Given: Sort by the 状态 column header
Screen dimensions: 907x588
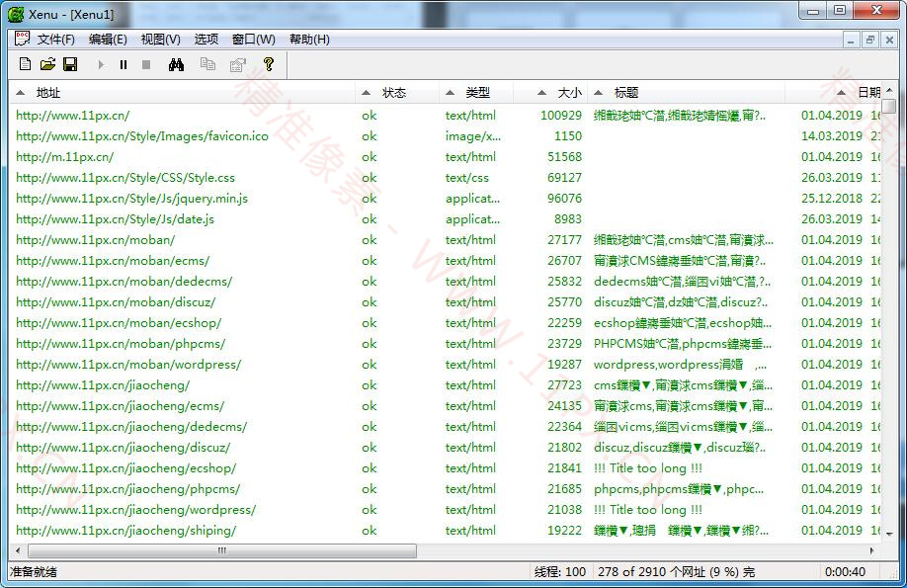Looking at the screenshot, I should [397, 93].
